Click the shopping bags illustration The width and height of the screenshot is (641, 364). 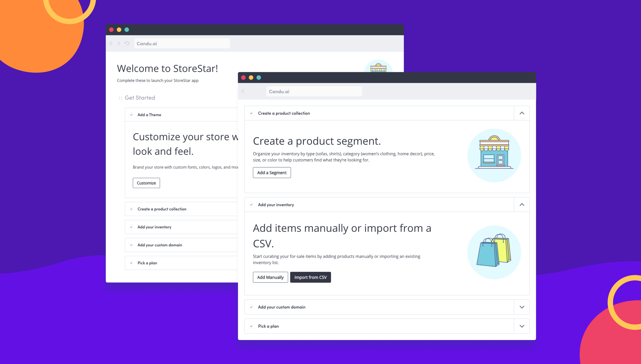(494, 252)
